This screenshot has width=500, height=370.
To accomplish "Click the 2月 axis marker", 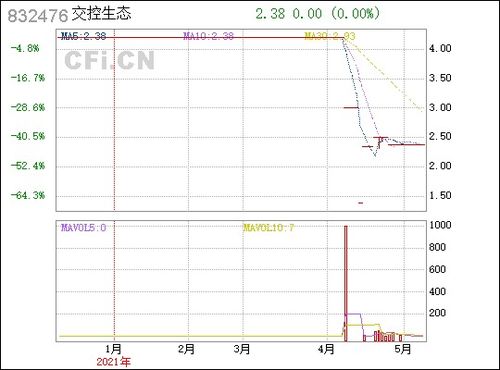I will point(186,349).
